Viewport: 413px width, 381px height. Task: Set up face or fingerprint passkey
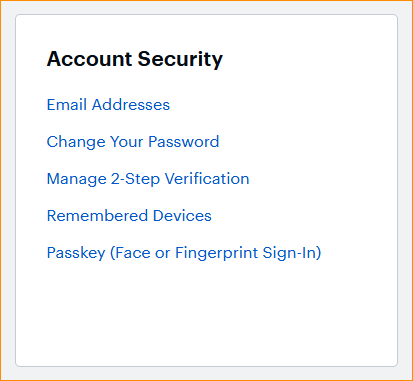184,253
